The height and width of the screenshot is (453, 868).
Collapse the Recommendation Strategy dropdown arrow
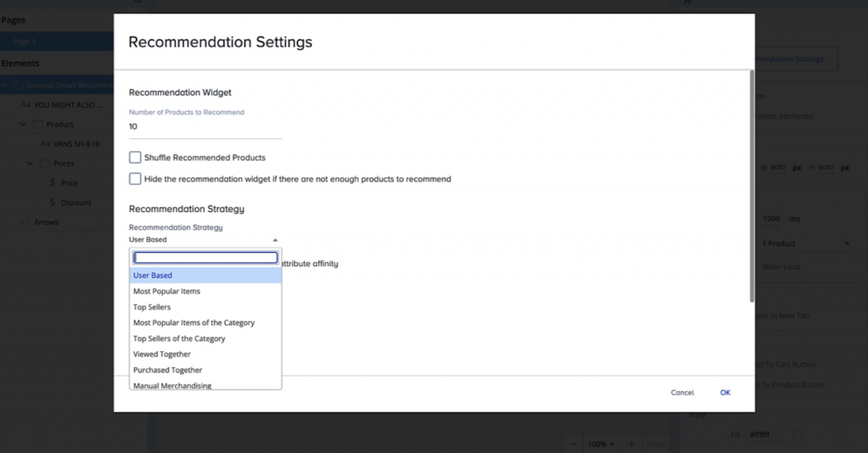tap(275, 240)
